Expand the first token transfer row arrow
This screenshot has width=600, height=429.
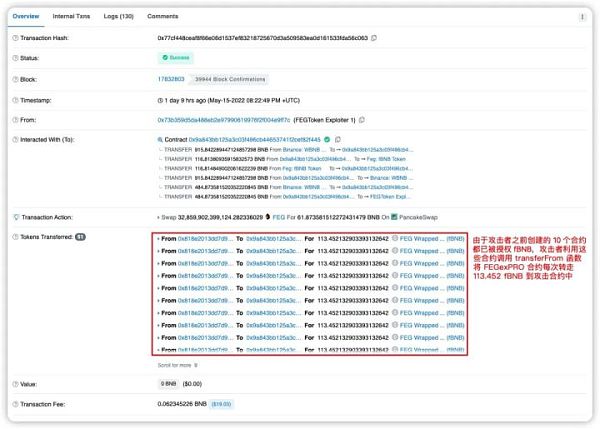coord(155,240)
